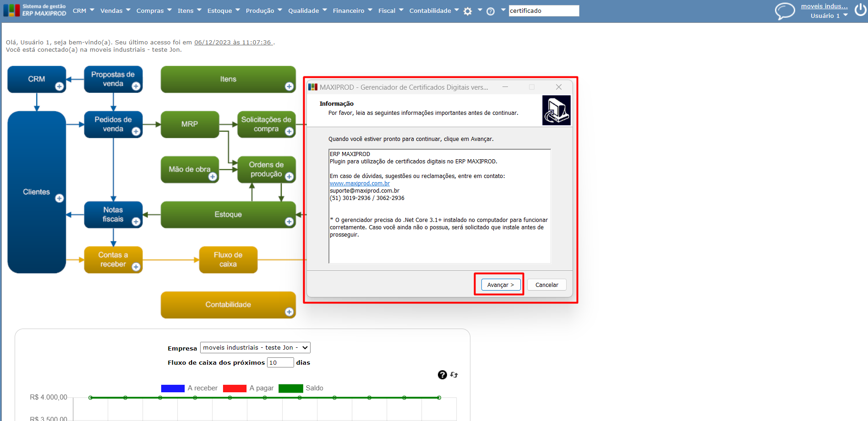This screenshot has height=421, width=868.
Task: Click the R$ 4.000,00 axis label
Action: [x=49, y=397]
